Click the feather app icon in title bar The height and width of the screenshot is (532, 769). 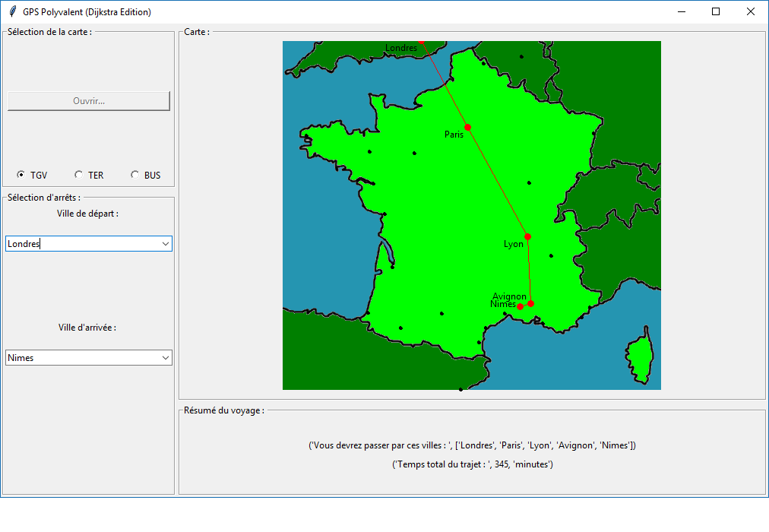click(x=13, y=11)
